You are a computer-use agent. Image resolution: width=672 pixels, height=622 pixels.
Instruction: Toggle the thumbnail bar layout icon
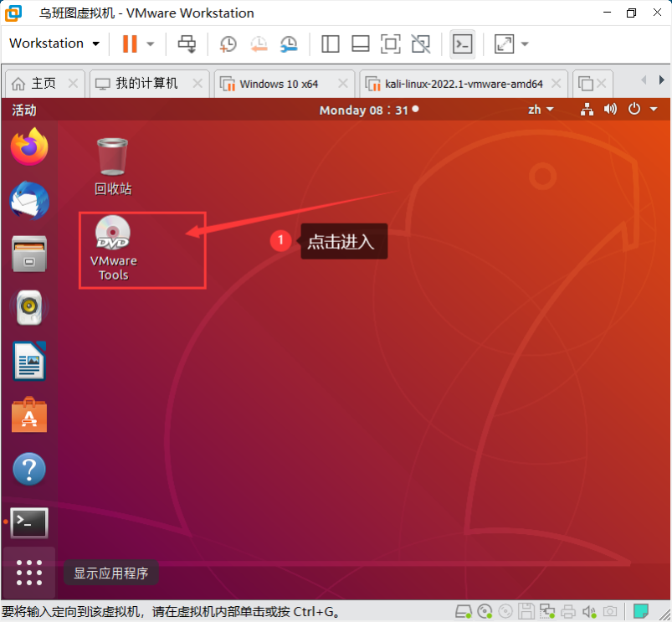pos(361,44)
